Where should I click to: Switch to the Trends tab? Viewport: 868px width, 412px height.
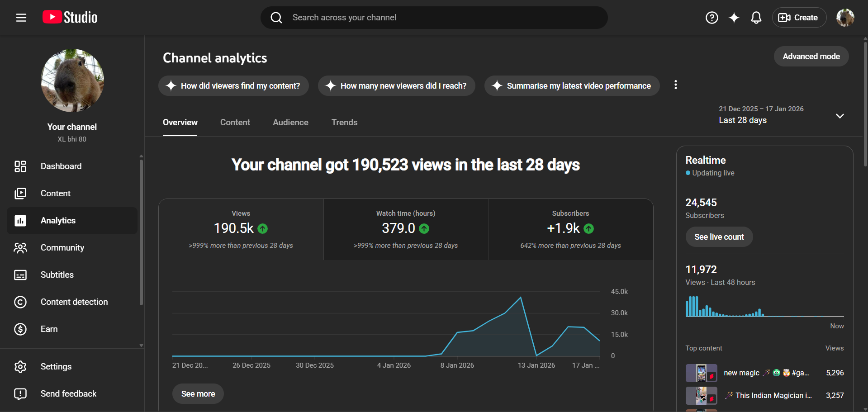click(344, 123)
